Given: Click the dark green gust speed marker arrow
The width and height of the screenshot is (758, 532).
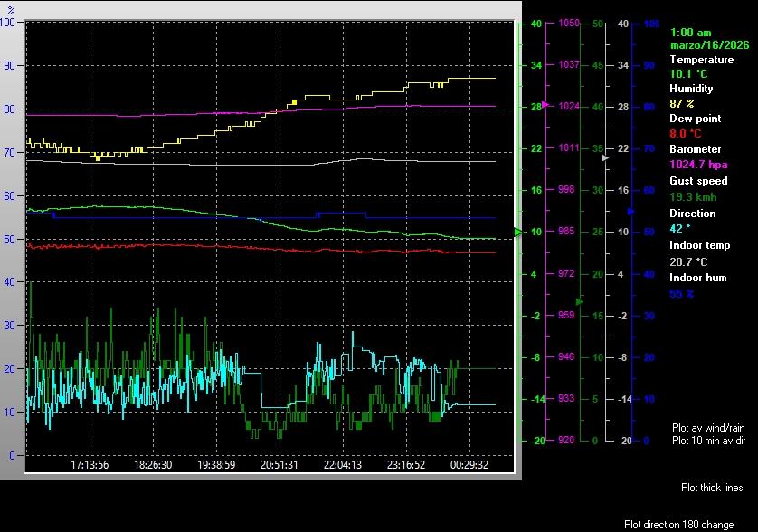Looking at the screenshot, I should tap(580, 301).
